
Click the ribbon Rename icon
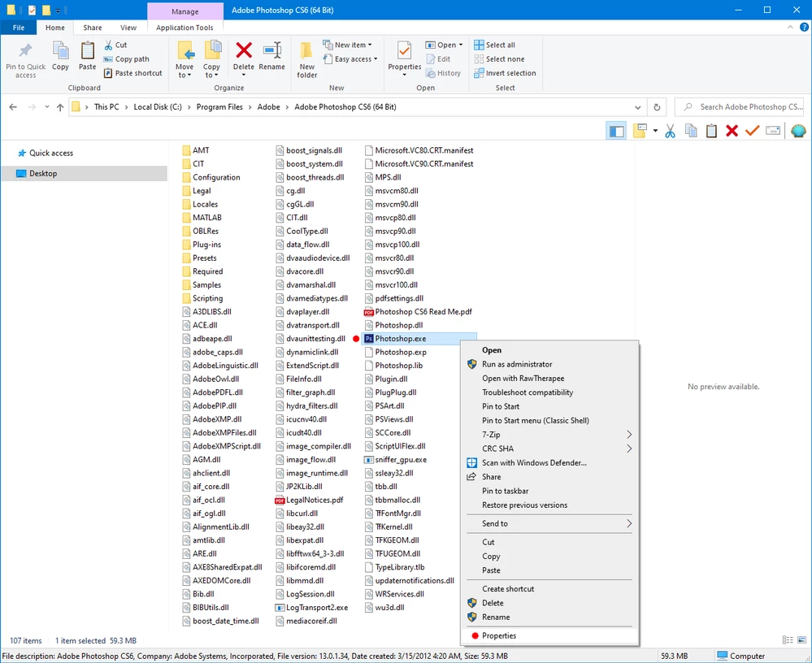tap(271, 50)
